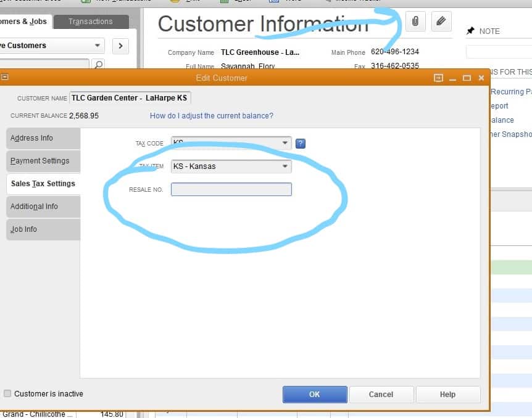Click the company name TLC Greenhouse
This screenshot has height=418, width=532.
(260, 52)
